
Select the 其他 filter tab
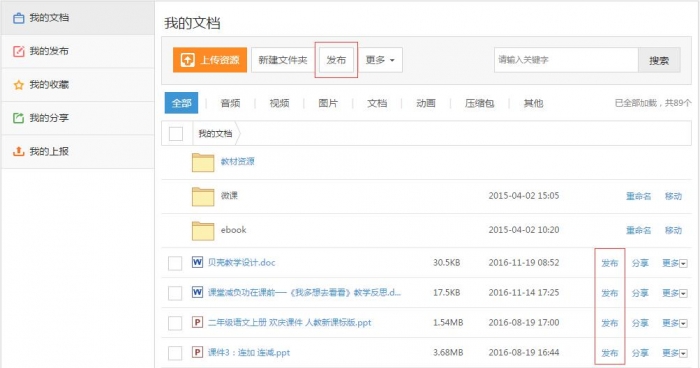pos(533,103)
